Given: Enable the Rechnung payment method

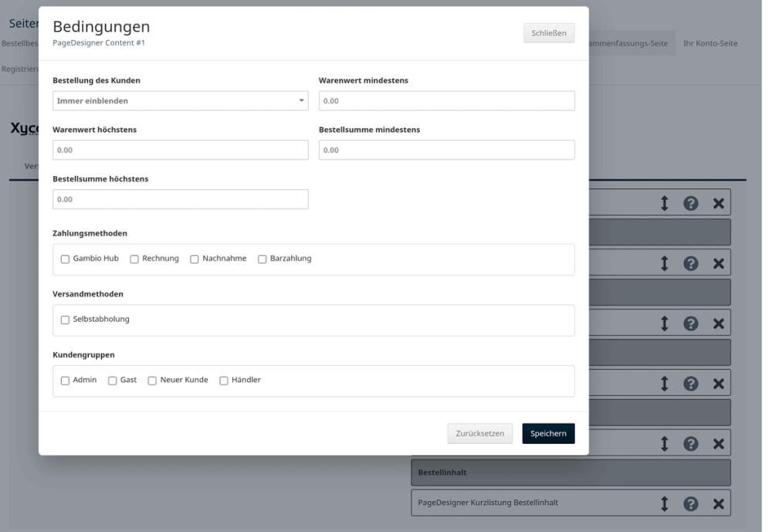Looking at the screenshot, I should point(134,259).
